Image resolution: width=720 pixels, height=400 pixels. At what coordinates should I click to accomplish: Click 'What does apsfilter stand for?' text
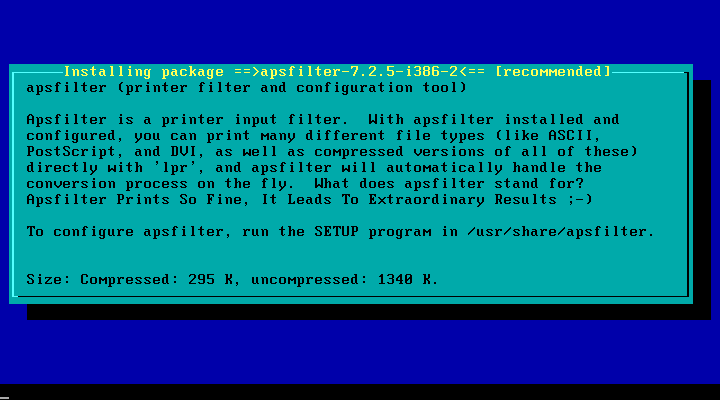click(x=449, y=184)
